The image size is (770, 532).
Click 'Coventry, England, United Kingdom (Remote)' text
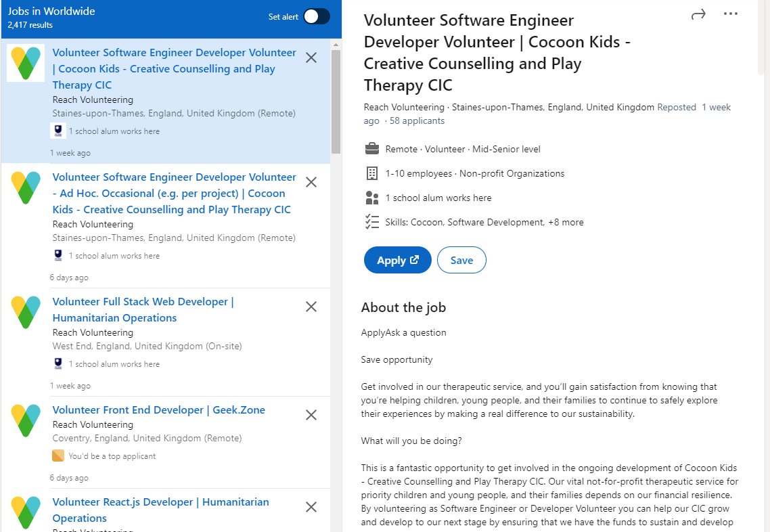click(x=148, y=438)
